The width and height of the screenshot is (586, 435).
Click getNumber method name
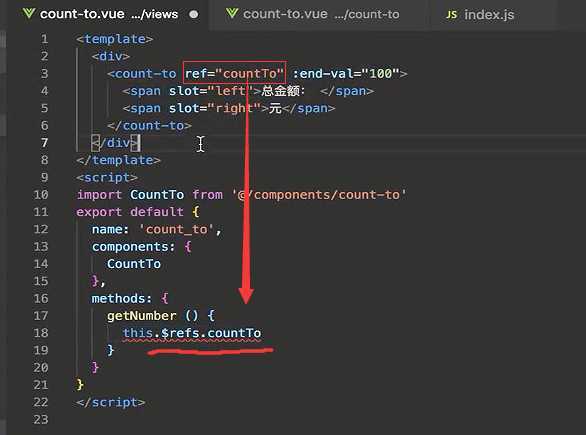coord(142,316)
